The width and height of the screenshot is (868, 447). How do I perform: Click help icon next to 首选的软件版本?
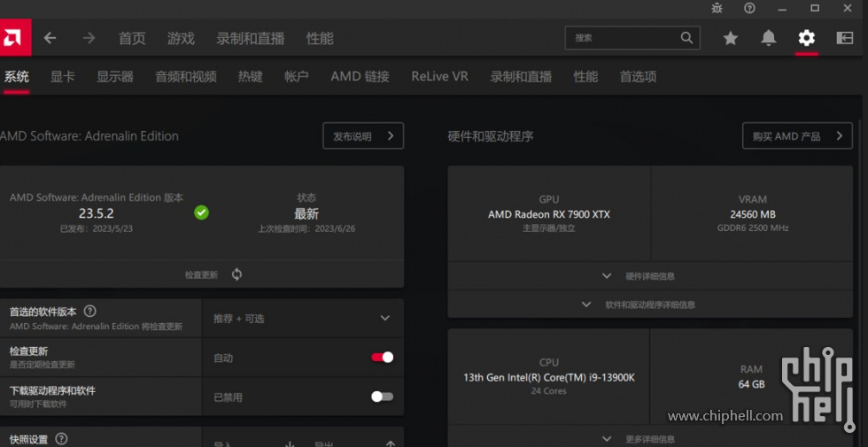[x=89, y=312]
